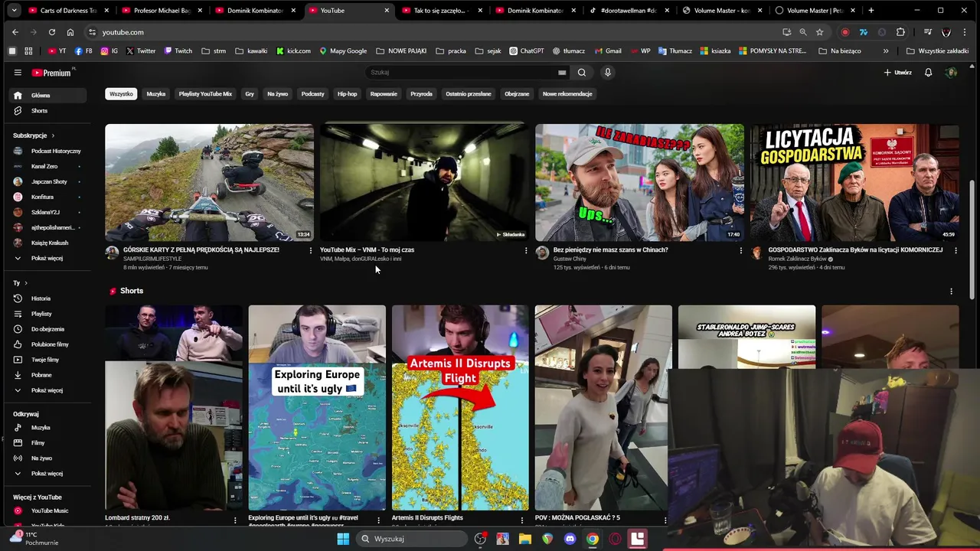The image size is (980, 551).
Task: Expand Pokaż więcej under Odkrywaj
Action: (x=46, y=474)
